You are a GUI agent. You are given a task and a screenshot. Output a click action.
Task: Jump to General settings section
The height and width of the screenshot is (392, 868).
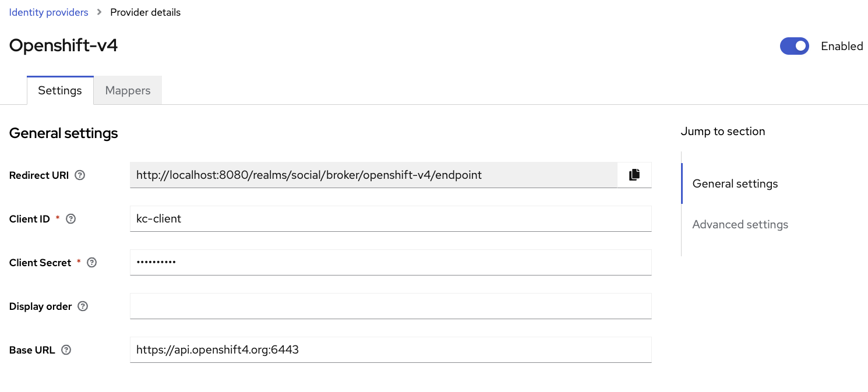tap(735, 183)
